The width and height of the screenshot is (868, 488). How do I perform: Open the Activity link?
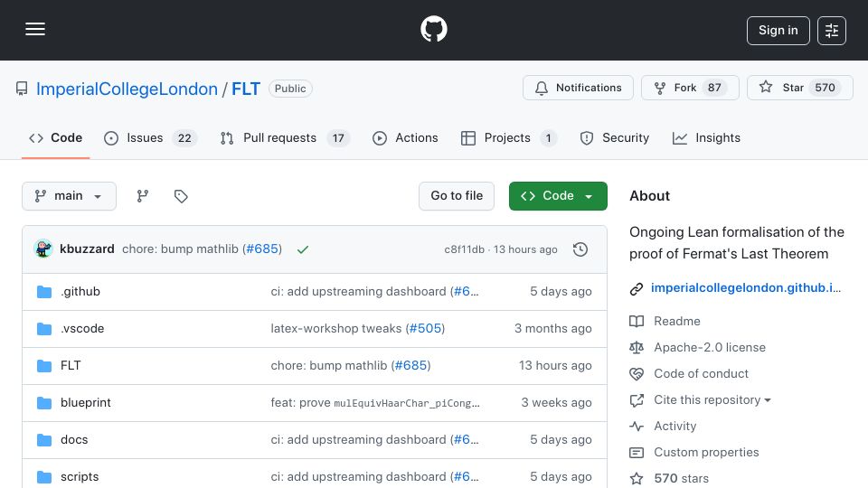[675, 426]
